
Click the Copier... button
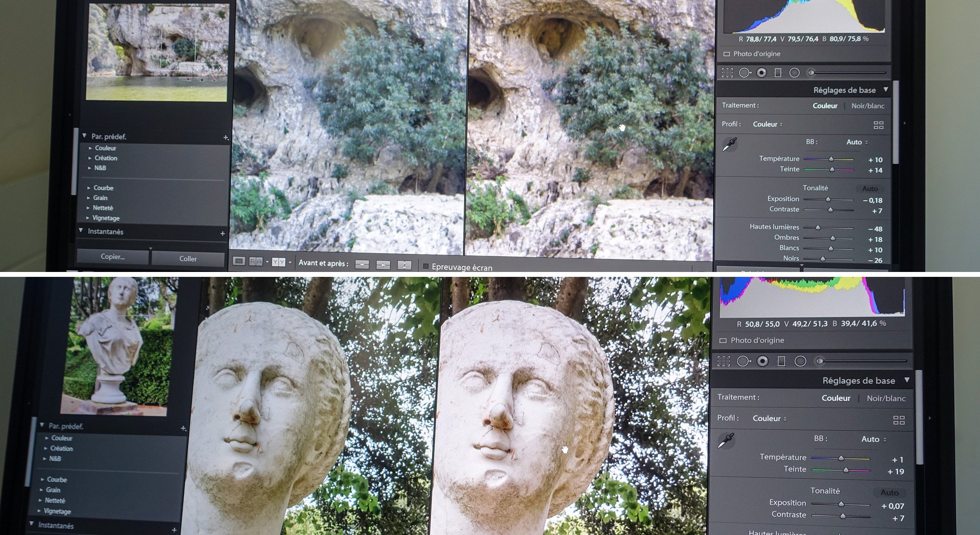coord(113,257)
